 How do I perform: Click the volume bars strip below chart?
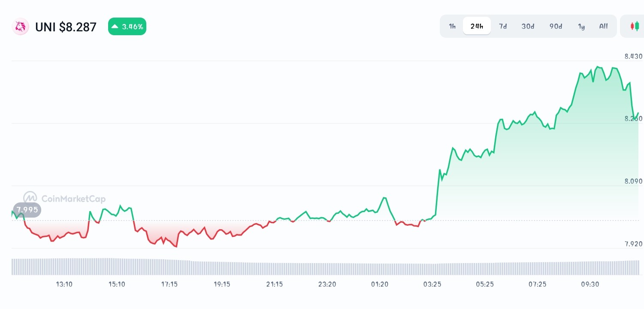pos(325,267)
